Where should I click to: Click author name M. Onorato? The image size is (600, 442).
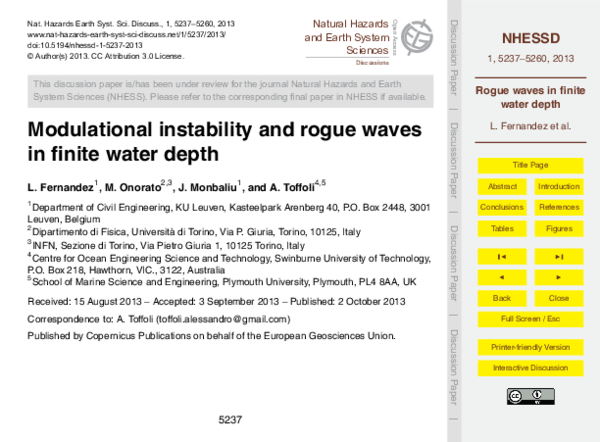pyautogui.click(x=134, y=188)
